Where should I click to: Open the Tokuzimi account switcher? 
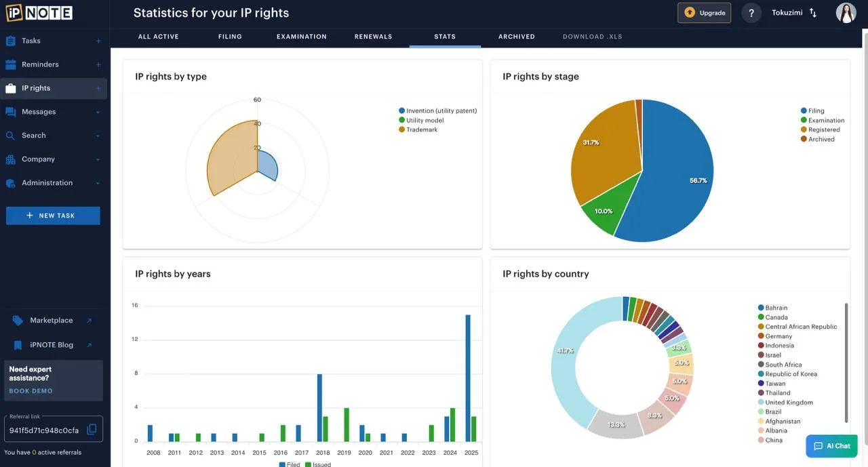pos(794,13)
